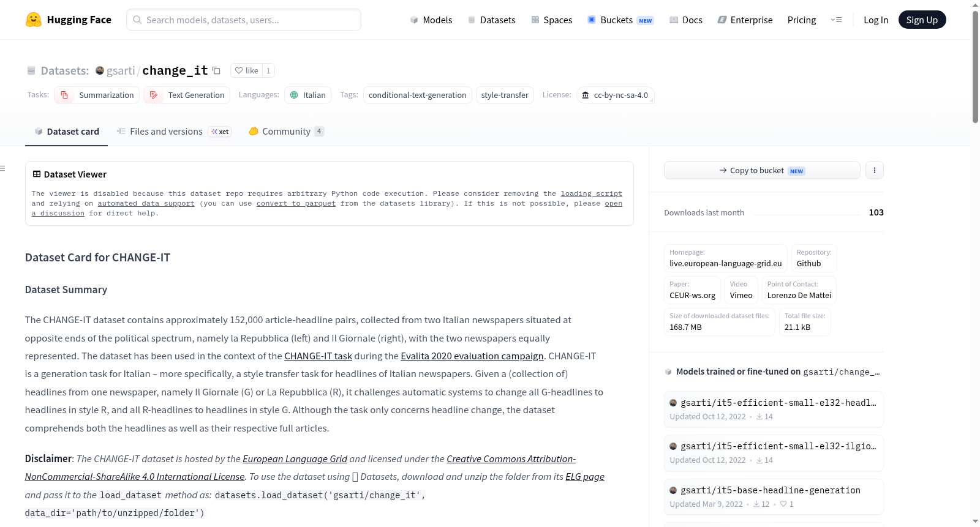The image size is (980, 527).
Task: Open Buckets in the top navigation
Action: click(x=620, y=20)
